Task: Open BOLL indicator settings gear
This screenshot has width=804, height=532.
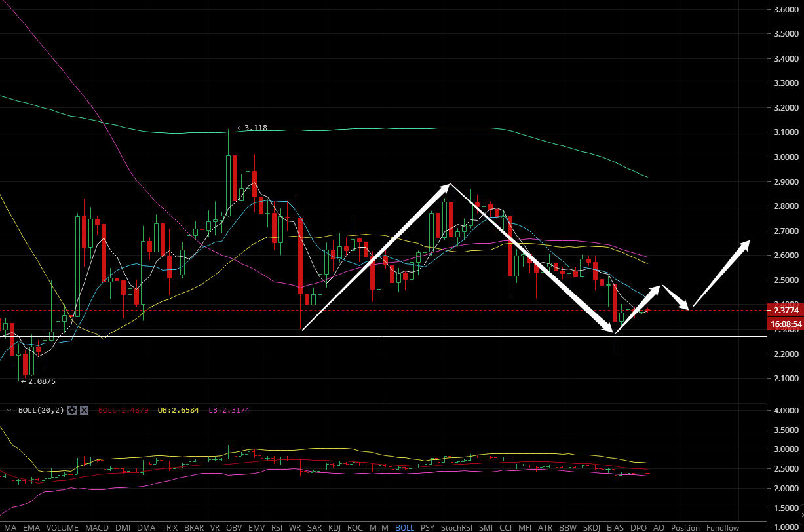Action: (x=73, y=410)
